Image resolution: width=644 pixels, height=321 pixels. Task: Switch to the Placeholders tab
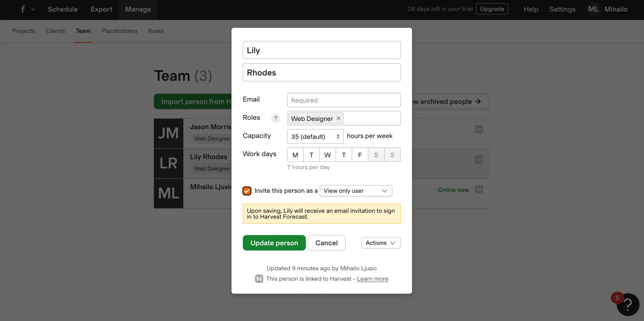click(119, 31)
